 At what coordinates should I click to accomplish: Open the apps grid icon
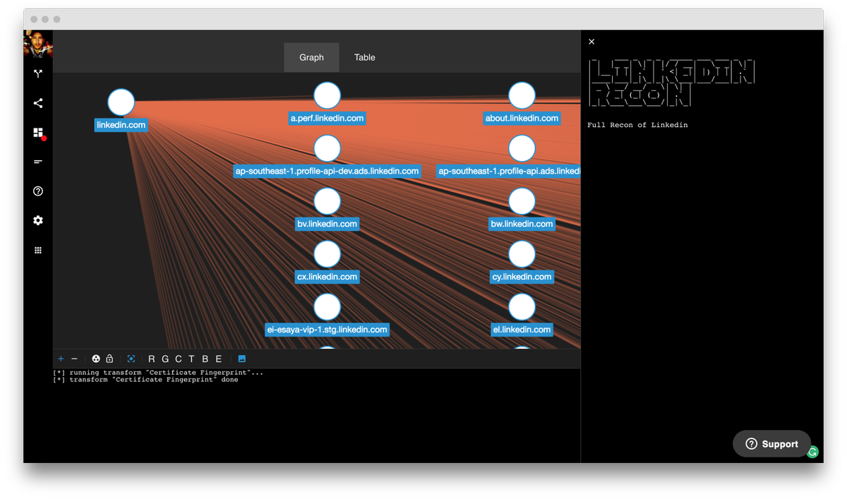(38, 250)
